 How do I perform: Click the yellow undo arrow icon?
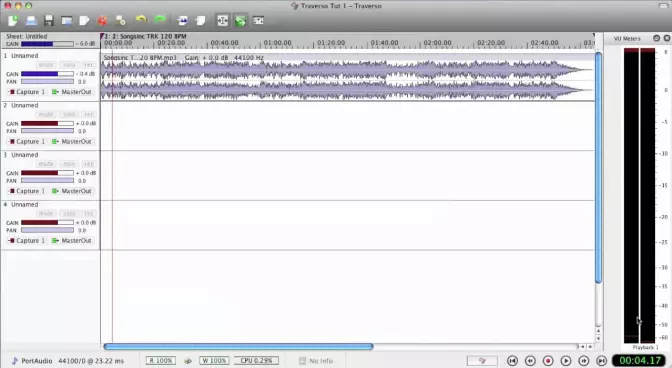(x=141, y=20)
